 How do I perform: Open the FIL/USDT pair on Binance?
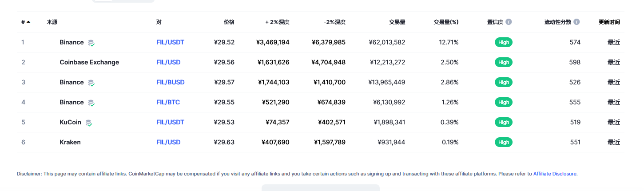point(170,42)
